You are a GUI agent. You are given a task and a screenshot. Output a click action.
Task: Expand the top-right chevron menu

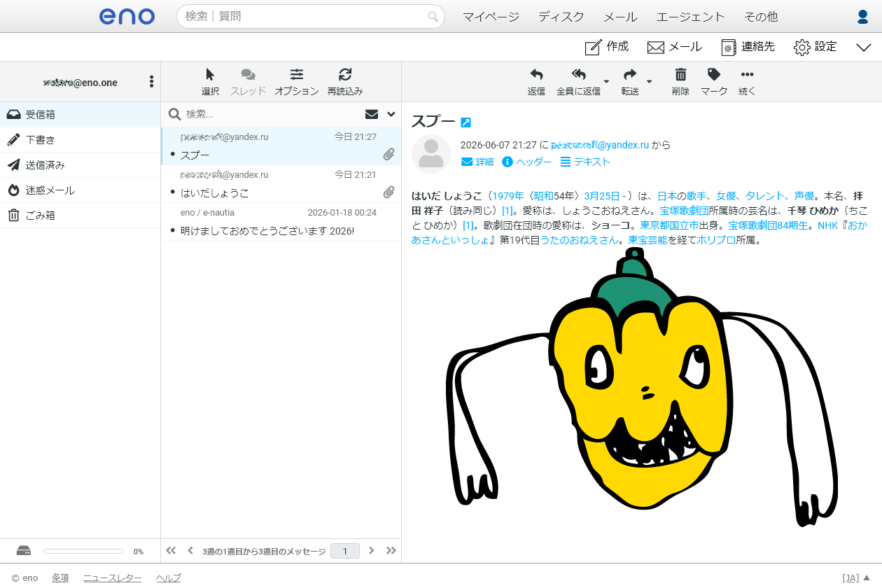[x=863, y=47]
